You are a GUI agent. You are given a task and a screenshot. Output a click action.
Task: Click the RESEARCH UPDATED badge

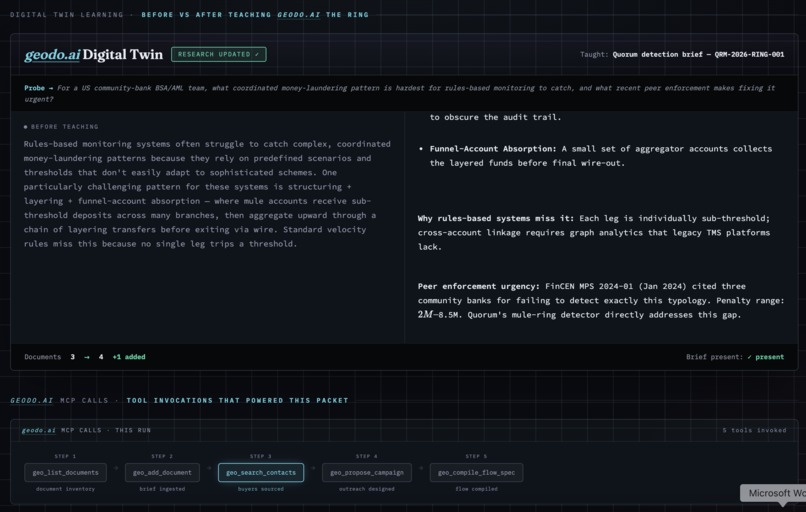pyautogui.click(x=218, y=54)
